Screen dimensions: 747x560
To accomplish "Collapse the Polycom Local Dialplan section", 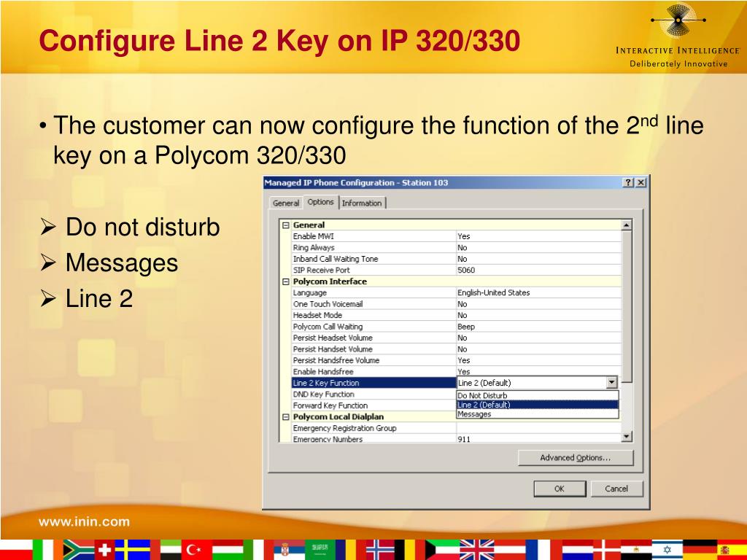I will (x=286, y=416).
